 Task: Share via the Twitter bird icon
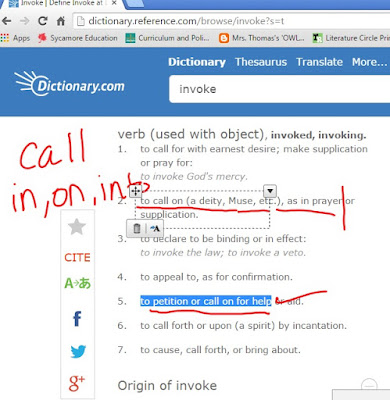(78, 351)
